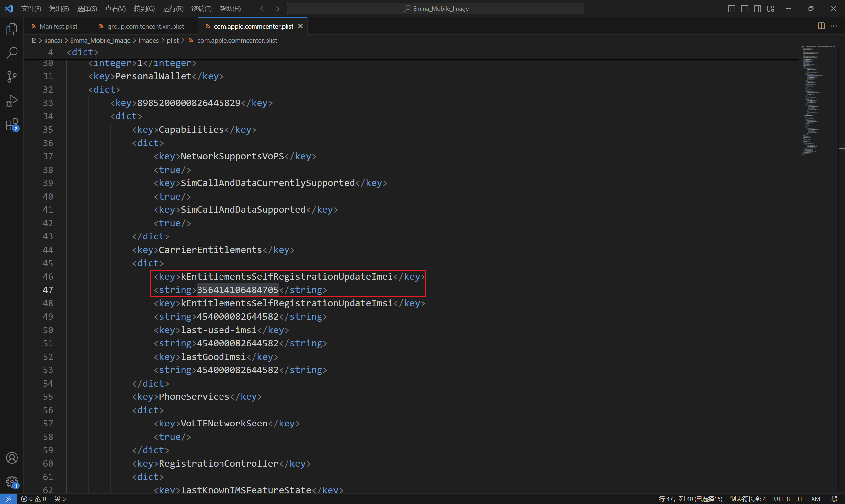Click the PersonalWallet key text

153,76
